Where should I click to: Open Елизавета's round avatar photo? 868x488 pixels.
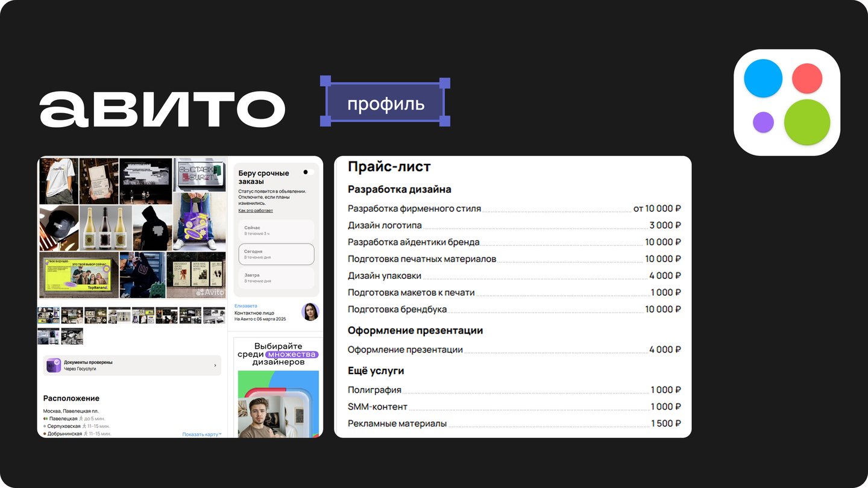point(310,311)
